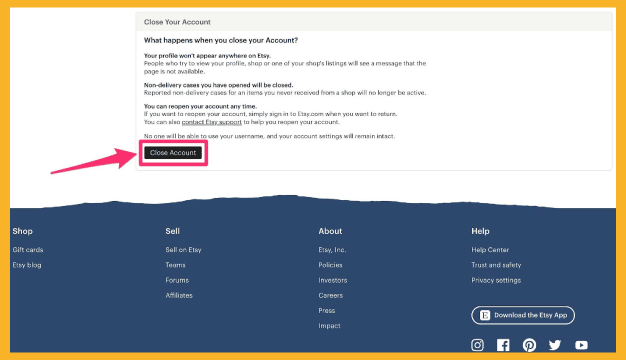Click the black Close Account button
626x360 pixels.
[173, 152]
